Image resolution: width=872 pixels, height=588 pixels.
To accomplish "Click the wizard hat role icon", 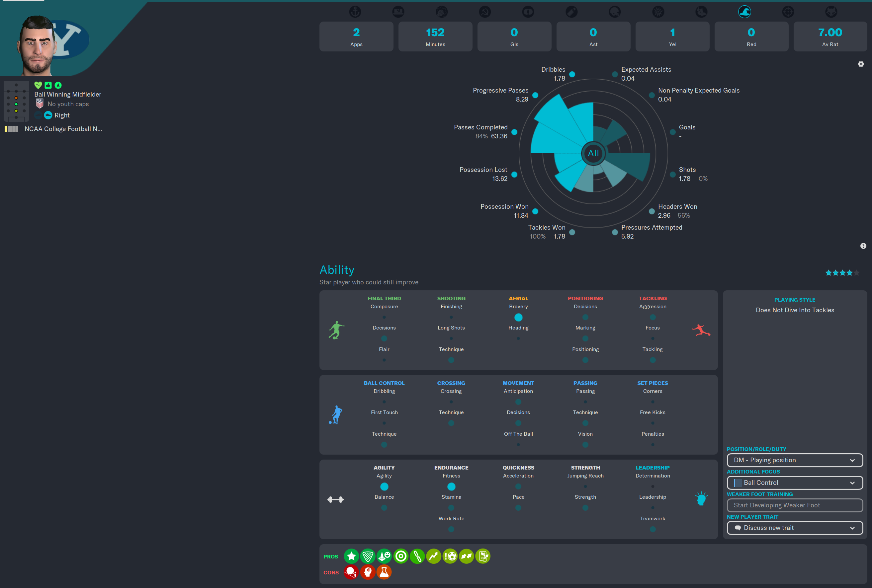I will [x=744, y=12].
